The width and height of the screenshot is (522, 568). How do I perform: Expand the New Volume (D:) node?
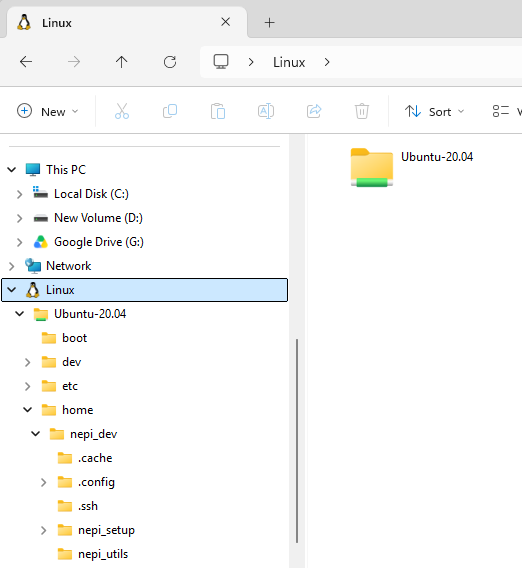tap(20, 218)
